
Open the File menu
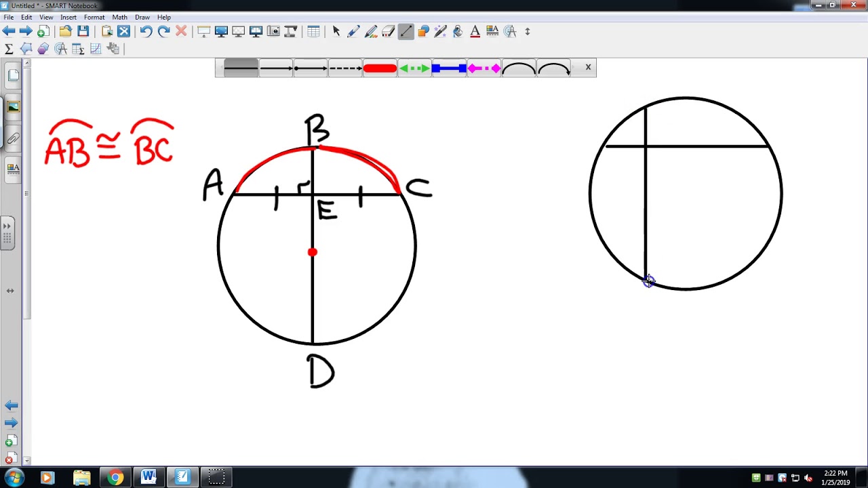coord(9,17)
